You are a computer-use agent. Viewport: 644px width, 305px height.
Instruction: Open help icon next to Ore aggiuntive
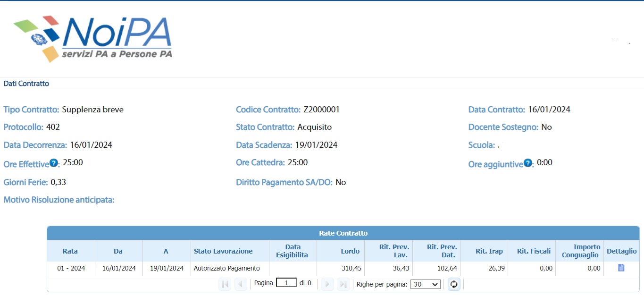528,163
